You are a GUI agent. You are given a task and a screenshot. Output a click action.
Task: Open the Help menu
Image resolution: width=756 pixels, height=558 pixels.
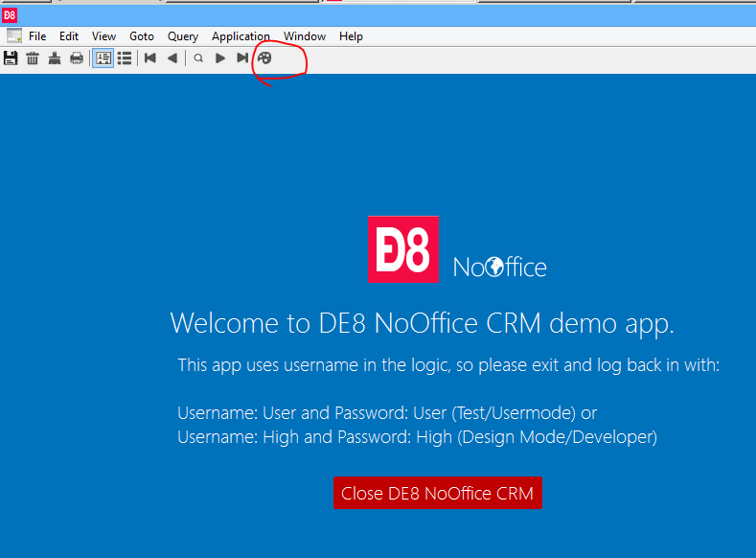click(351, 36)
